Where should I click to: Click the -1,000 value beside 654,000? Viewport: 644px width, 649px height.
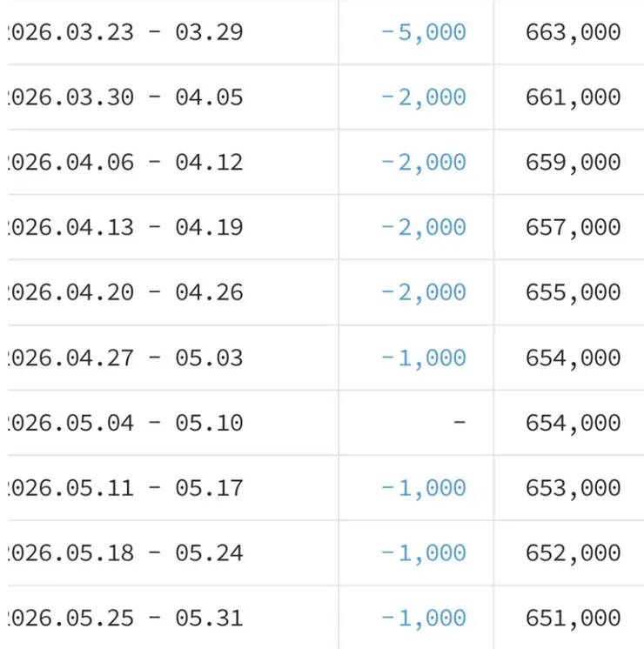click(x=423, y=358)
